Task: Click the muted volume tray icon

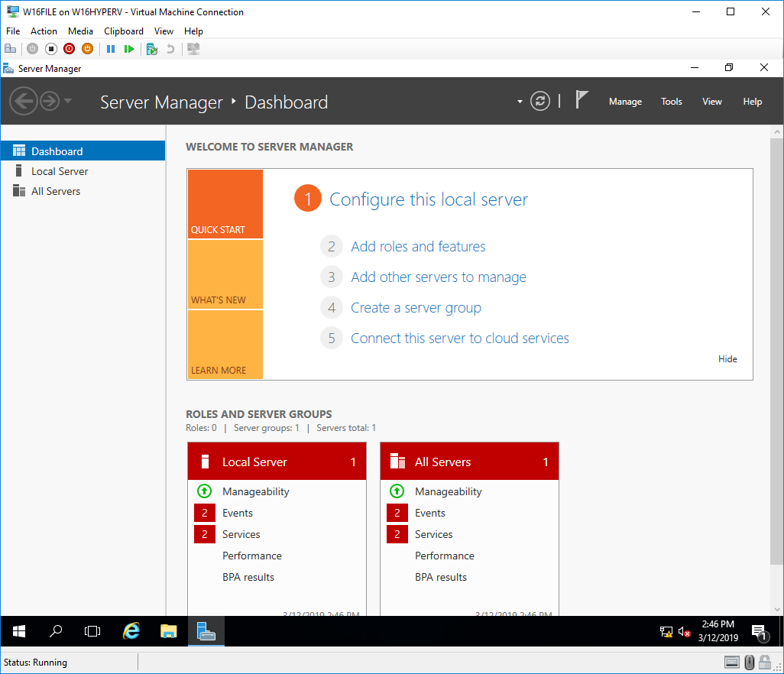Action: 684,632
